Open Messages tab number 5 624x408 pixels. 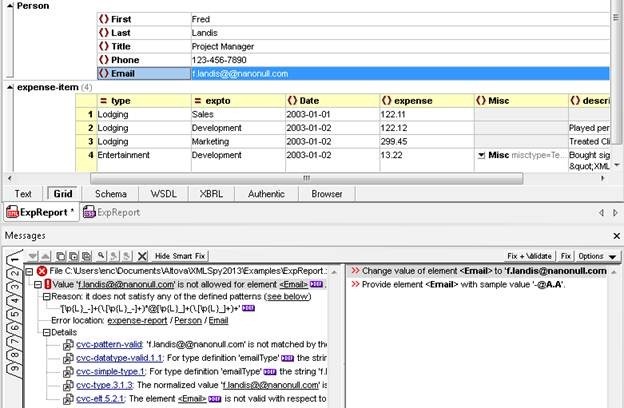click(x=14, y=314)
